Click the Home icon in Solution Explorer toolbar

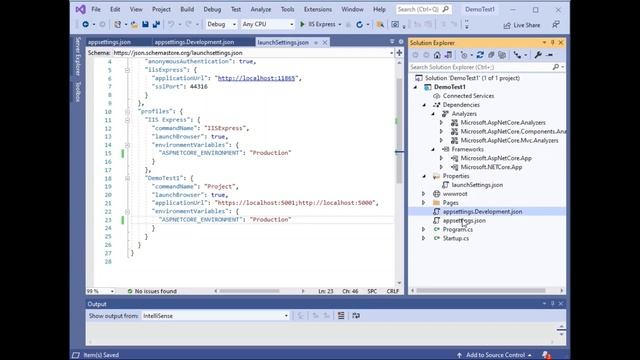437,55
